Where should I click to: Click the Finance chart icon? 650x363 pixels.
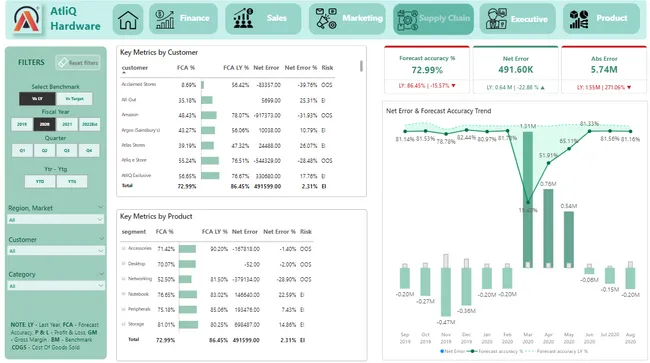tap(165, 19)
